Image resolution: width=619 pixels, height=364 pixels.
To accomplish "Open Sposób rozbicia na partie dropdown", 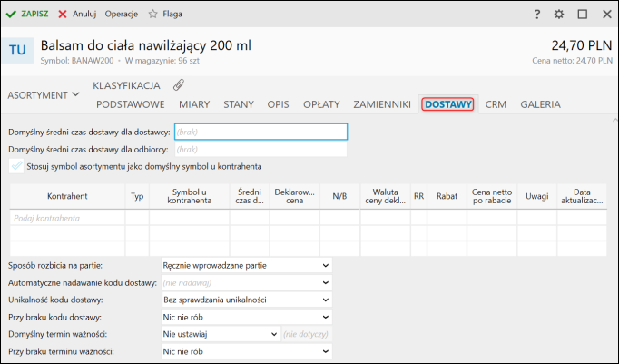I will click(247, 265).
